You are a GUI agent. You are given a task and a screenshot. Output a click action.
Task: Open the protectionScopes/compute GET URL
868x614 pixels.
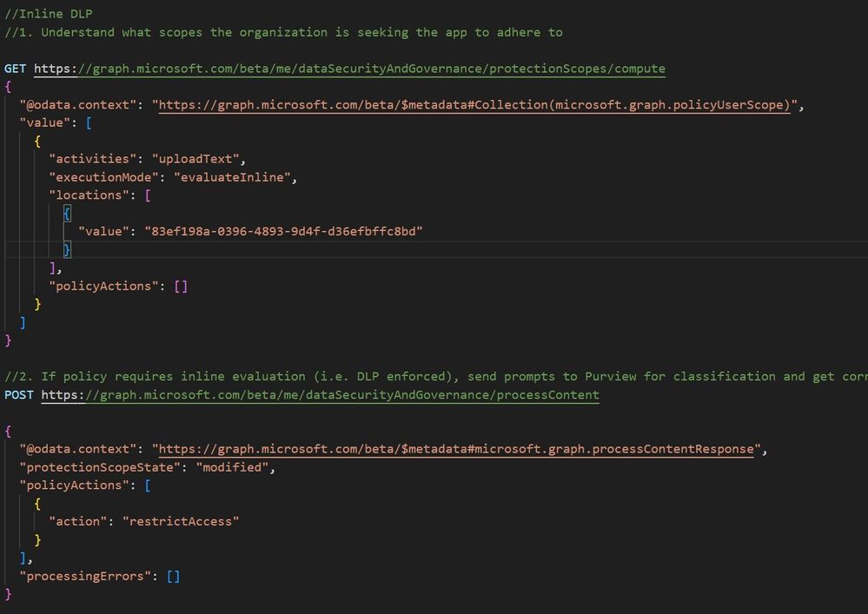[x=349, y=69]
